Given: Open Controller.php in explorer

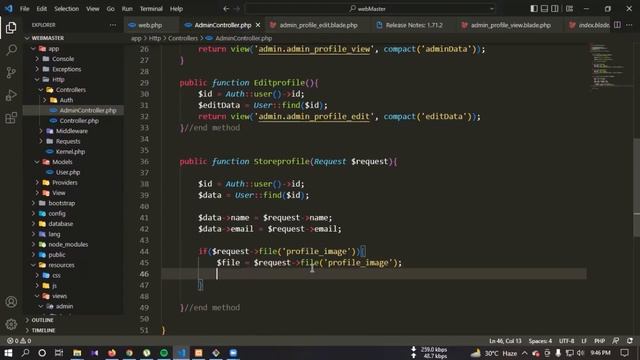Looking at the screenshot, I should (79, 121).
